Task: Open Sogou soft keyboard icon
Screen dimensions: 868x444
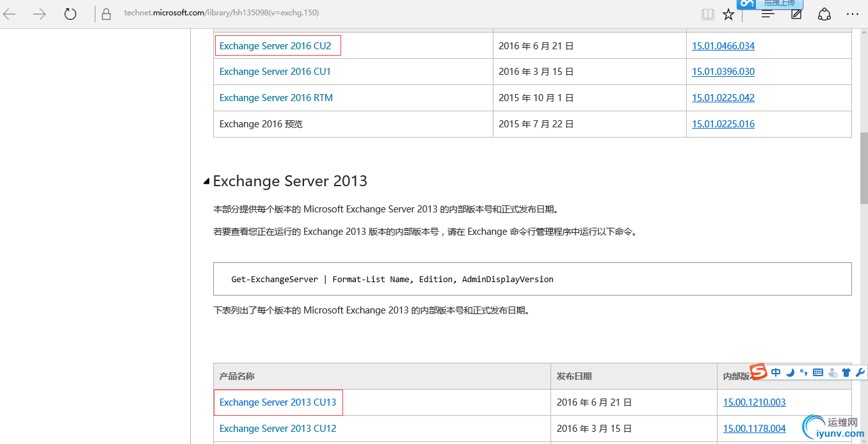Action: coord(818,372)
